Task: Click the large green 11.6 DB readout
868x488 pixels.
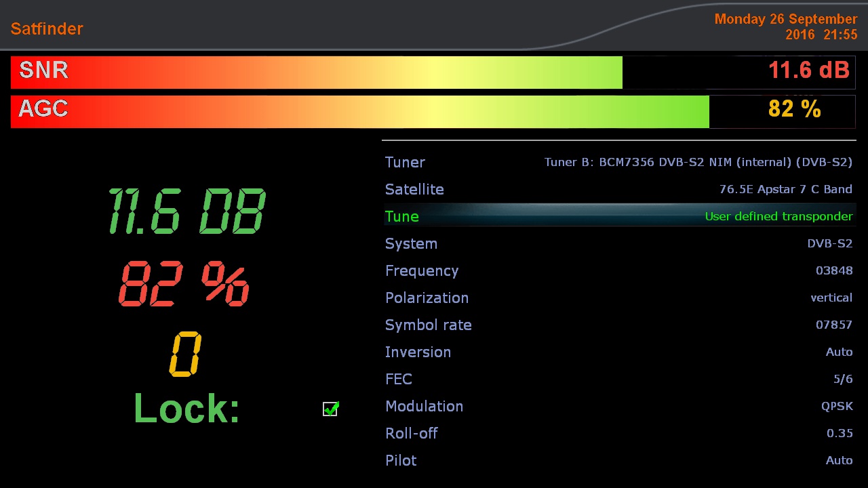Action: point(186,212)
